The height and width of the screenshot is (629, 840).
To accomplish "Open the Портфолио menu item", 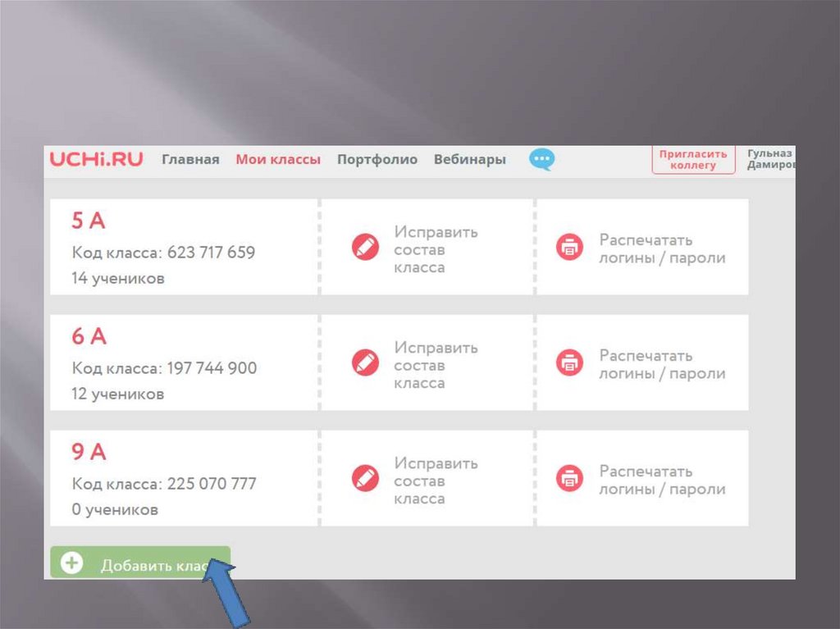I will click(x=377, y=160).
